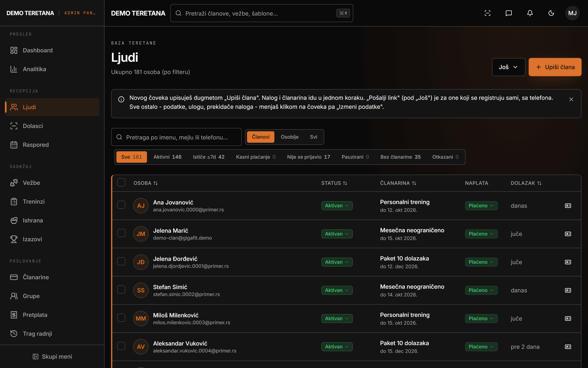This screenshot has height=368, width=588.
Task: Open Raspored in the sidebar
Action: click(x=52, y=145)
